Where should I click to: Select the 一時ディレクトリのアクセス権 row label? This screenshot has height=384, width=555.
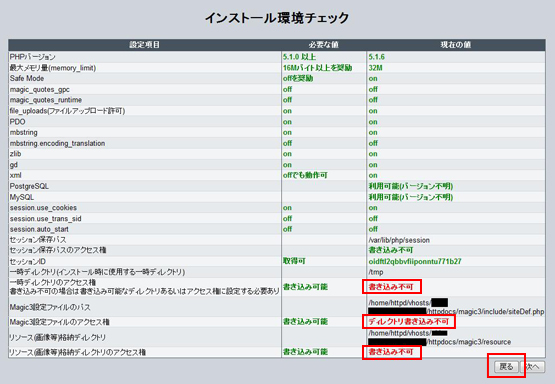click(53, 282)
